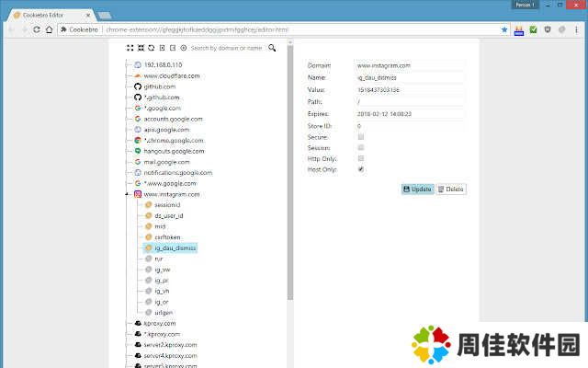588x368 pixels.
Task: Enable the Secure checkbox
Action: 361,136
